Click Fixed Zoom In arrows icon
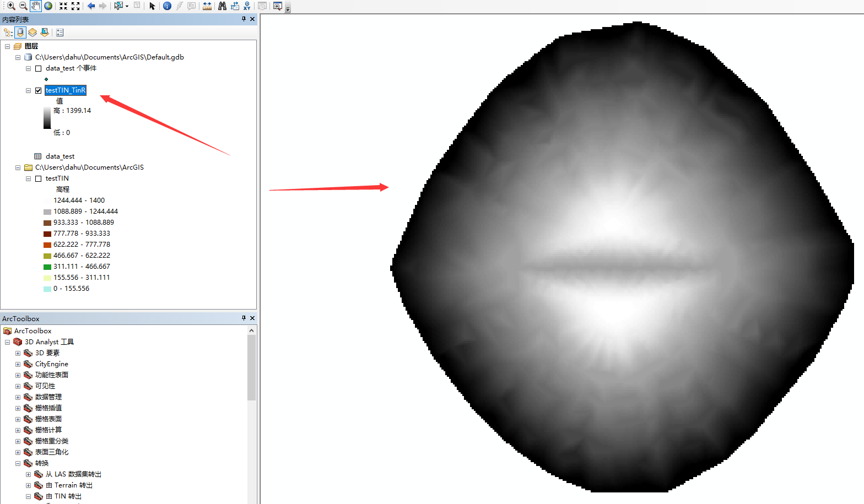This screenshot has width=864, height=504. pyautogui.click(x=63, y=6)
